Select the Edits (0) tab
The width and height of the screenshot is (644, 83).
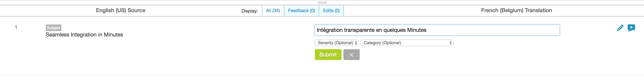(331, 11)
